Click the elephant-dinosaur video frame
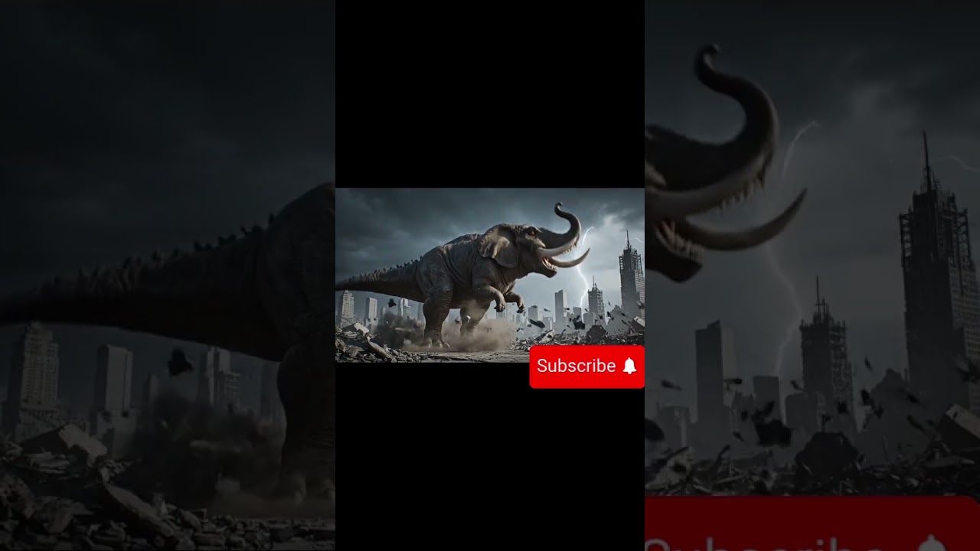This screenshot has width=980, height=551. (x=490, y=275)
